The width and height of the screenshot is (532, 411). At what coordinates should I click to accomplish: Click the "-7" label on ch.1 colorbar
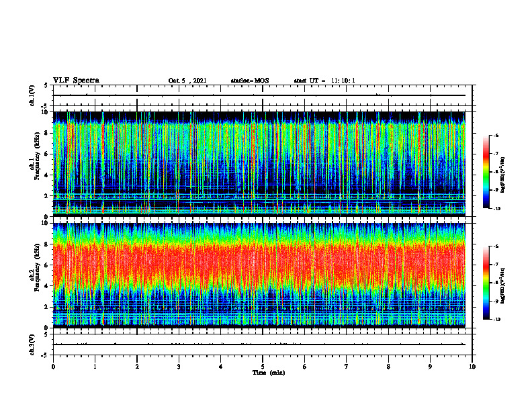(x=496, y=154)
